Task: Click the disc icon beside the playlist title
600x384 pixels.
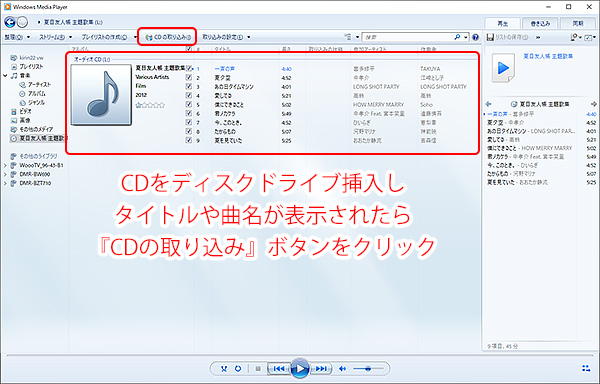Action: [514, 104]
